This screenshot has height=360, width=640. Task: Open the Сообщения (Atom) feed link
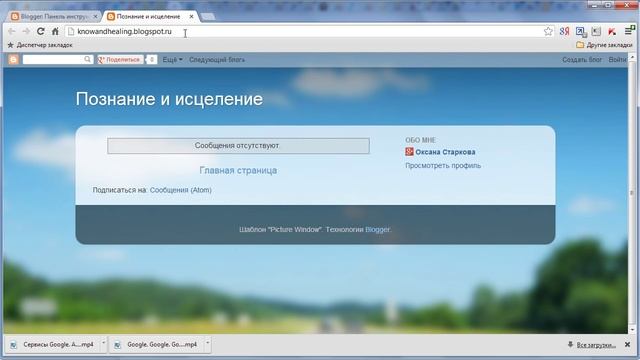[180, 190]
